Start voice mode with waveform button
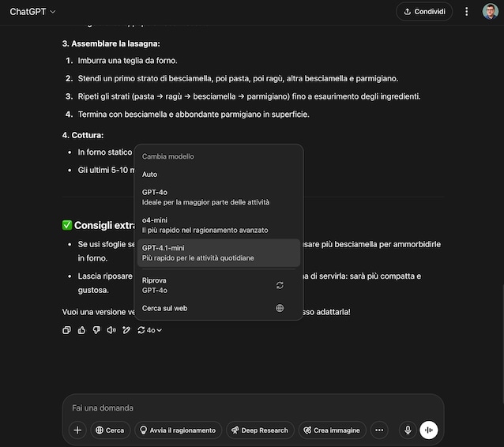504x447 pixels. point(428,430)
